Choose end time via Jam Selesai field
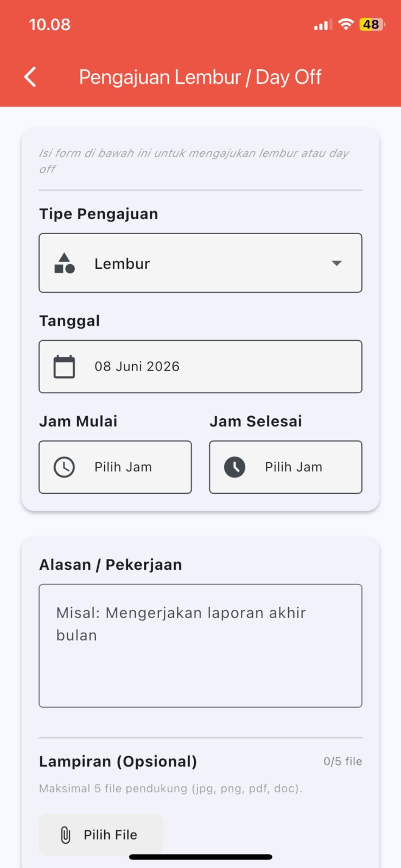The image size is (401, 868). pos(285,467)
